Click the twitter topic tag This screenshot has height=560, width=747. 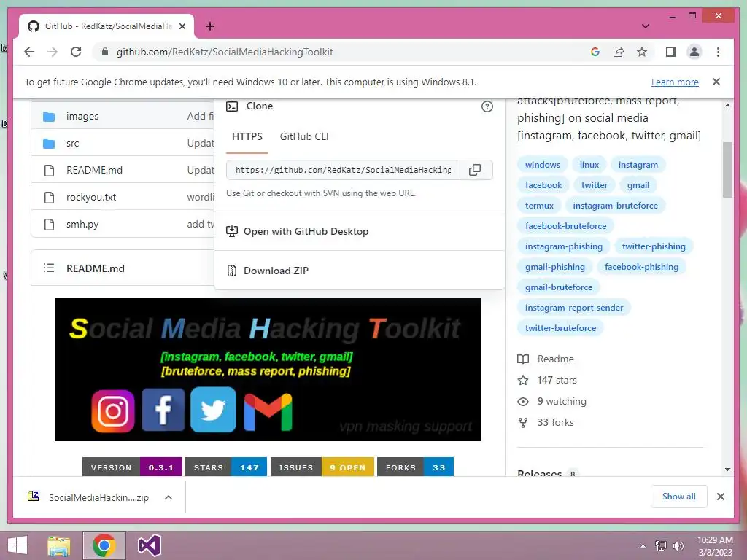tap(594, 185)
